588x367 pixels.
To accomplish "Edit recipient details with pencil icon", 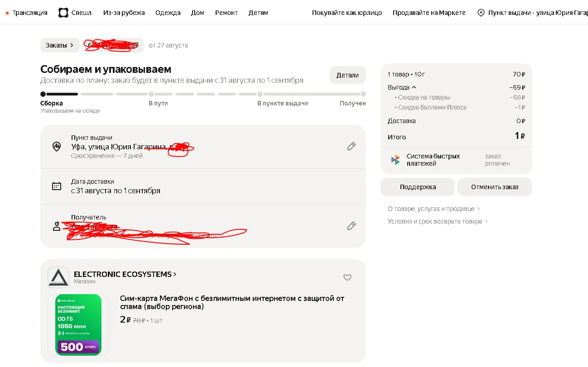I will [x=351, y=226].
